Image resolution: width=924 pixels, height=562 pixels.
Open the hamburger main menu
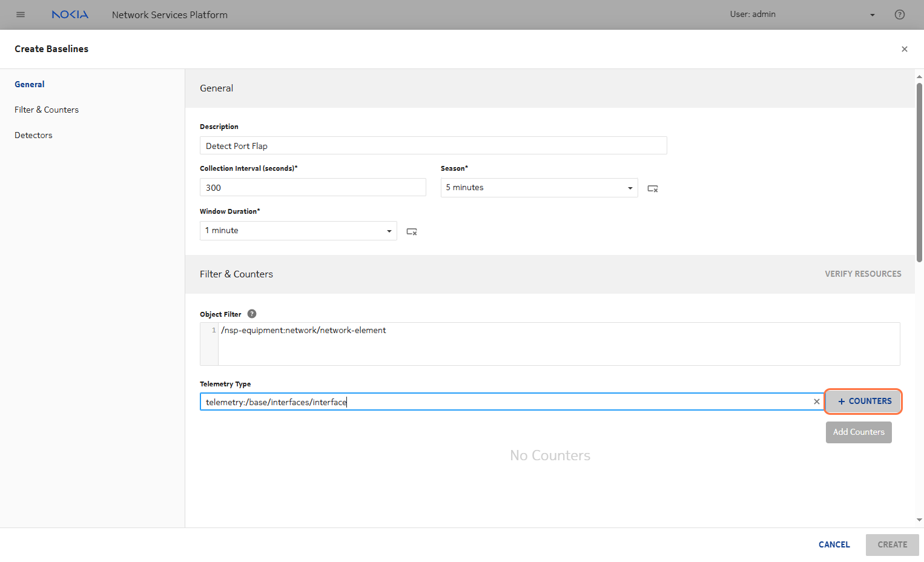pyautogui.click(x=21, y=15)
